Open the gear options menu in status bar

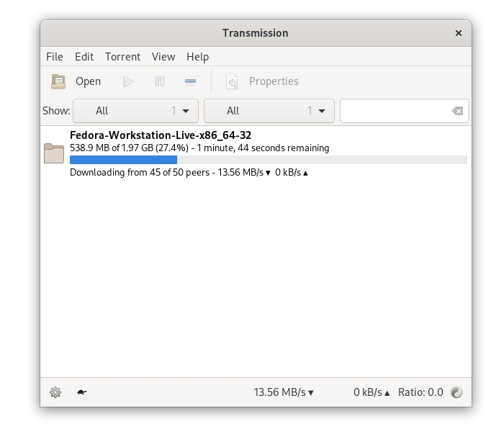(55, 392)
